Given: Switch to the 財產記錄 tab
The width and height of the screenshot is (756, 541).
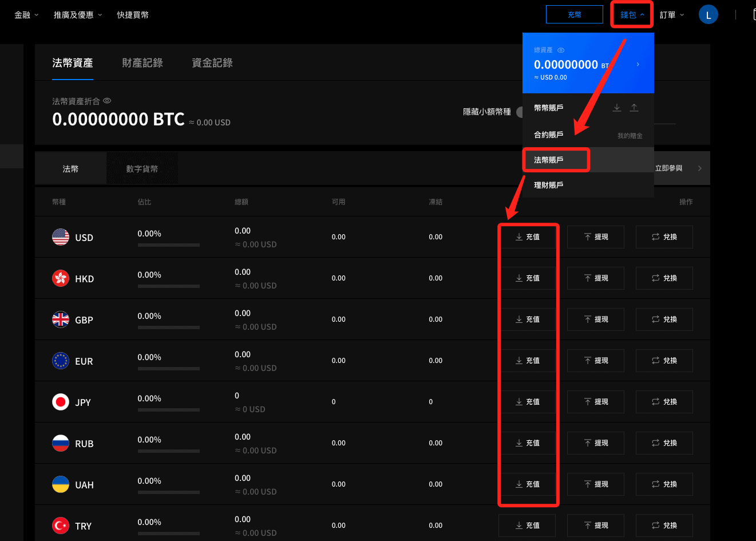Looking at the screenshot, I should tap(143, 63).
